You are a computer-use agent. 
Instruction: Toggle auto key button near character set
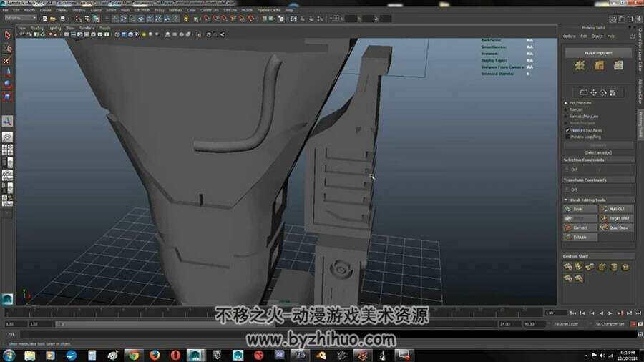(633, 324)
